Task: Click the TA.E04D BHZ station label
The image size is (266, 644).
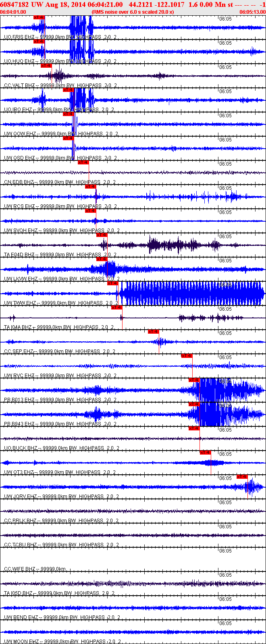Action: tap(19, 255)
